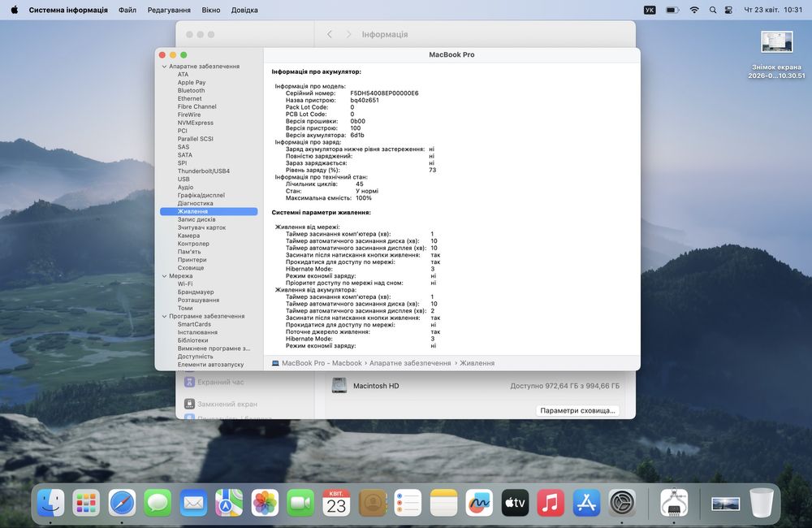
Task: Open Contacts app in the Dock
Action: tap(373, 503)
